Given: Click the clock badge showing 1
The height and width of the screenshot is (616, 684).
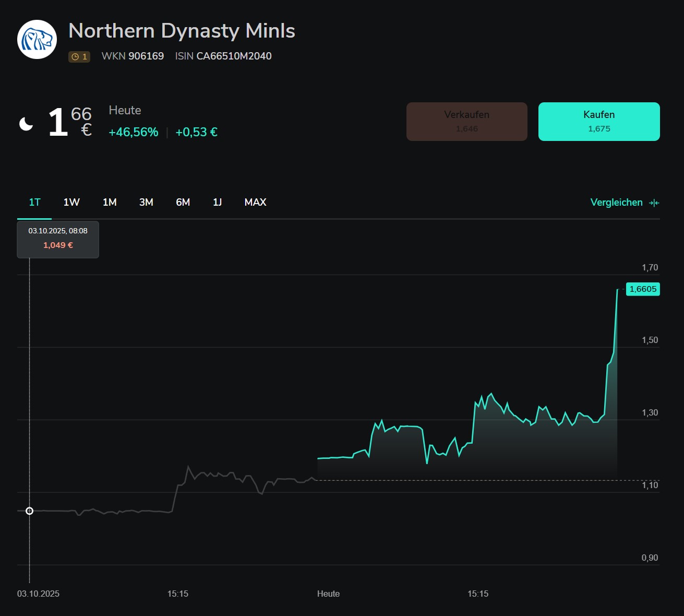Looking at the screenshot, I should [x=79, y=57].
